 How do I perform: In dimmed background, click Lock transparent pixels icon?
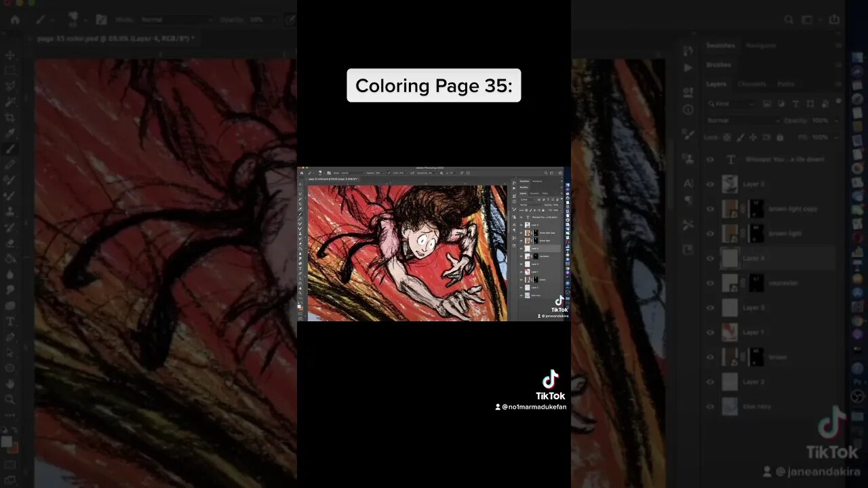[728, 137]
